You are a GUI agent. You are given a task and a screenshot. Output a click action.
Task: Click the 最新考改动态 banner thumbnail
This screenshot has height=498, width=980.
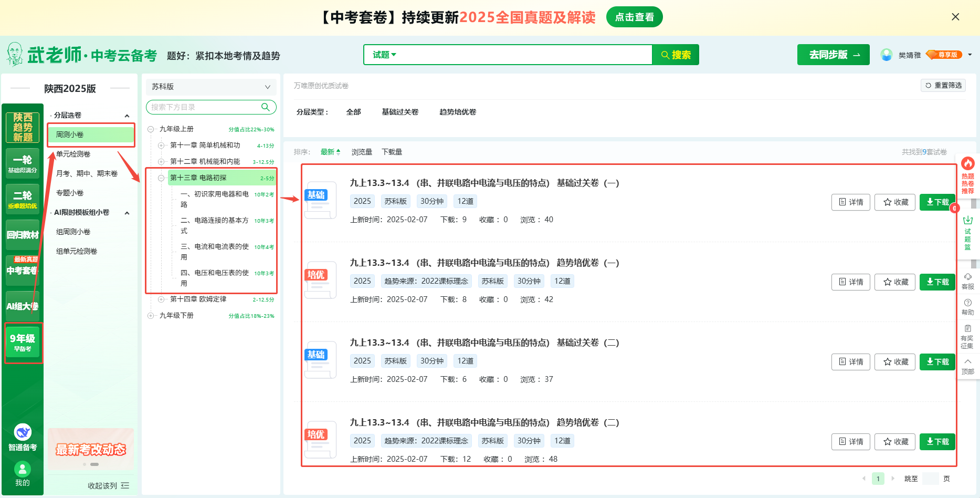(x=91, y=449)
